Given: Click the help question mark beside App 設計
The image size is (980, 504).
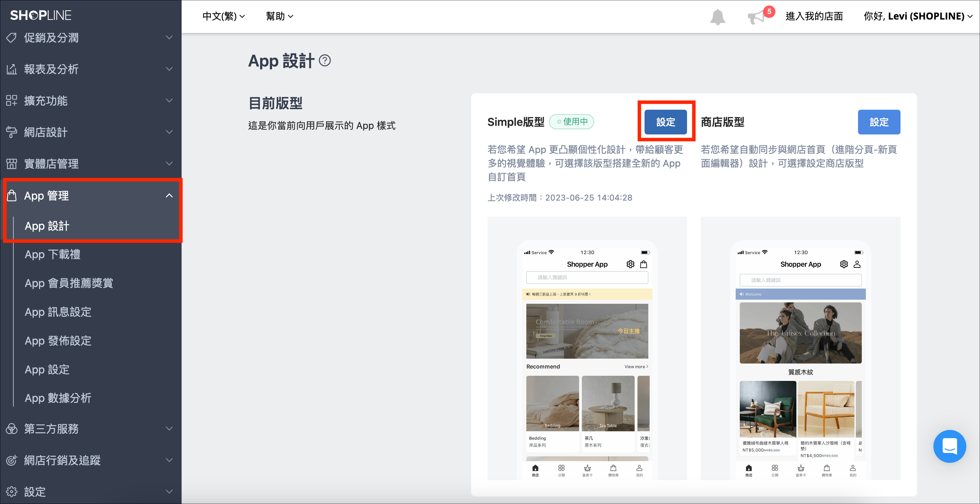Looking at the screenshot, I should click(x=325, y=61).
